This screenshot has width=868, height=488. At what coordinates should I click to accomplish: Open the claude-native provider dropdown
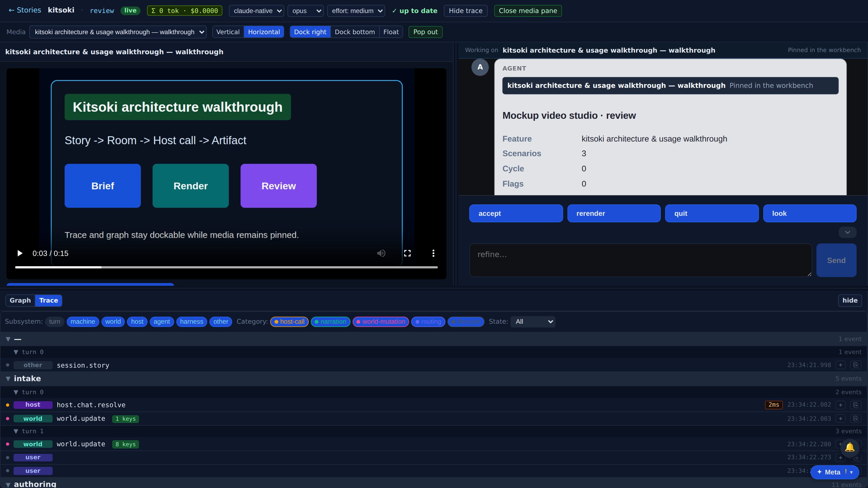[256, 11]
